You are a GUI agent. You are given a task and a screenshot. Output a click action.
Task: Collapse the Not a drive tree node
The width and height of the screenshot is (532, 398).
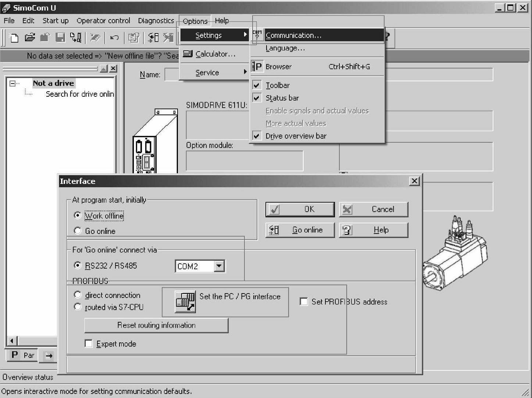13,83
